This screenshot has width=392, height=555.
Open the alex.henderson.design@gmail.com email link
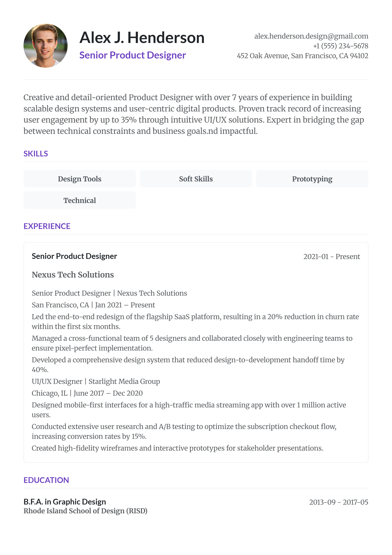pyautogui.click(x=311, y=36)
